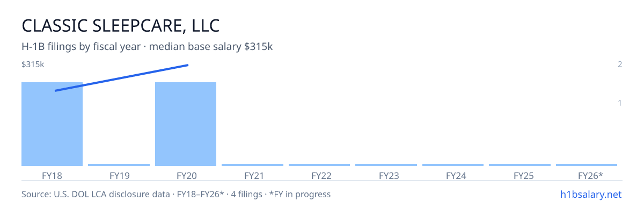Click the source disclosure data footnote
The height and width of the screenshot is (215, 644).
(176, 194)
